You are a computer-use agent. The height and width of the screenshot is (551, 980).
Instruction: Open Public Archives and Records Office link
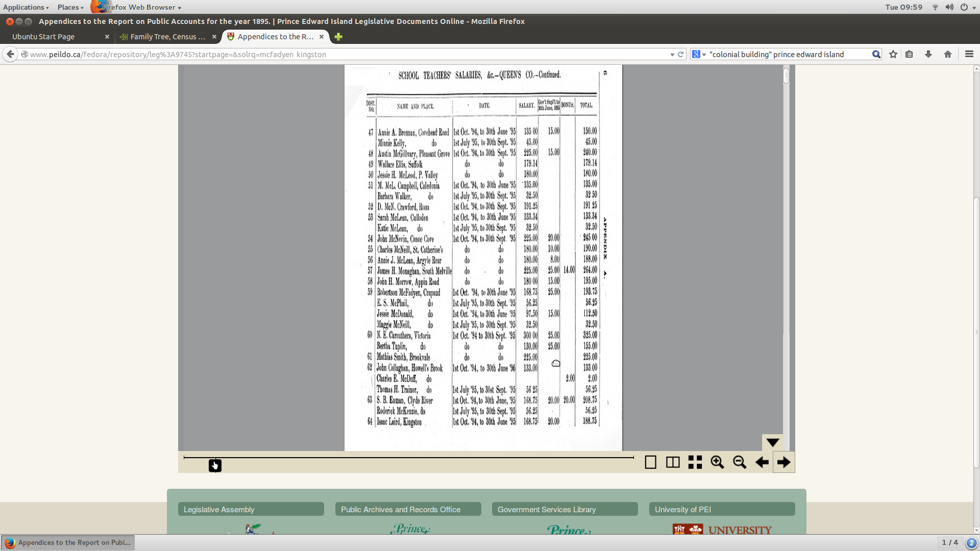tap(401, 509)
